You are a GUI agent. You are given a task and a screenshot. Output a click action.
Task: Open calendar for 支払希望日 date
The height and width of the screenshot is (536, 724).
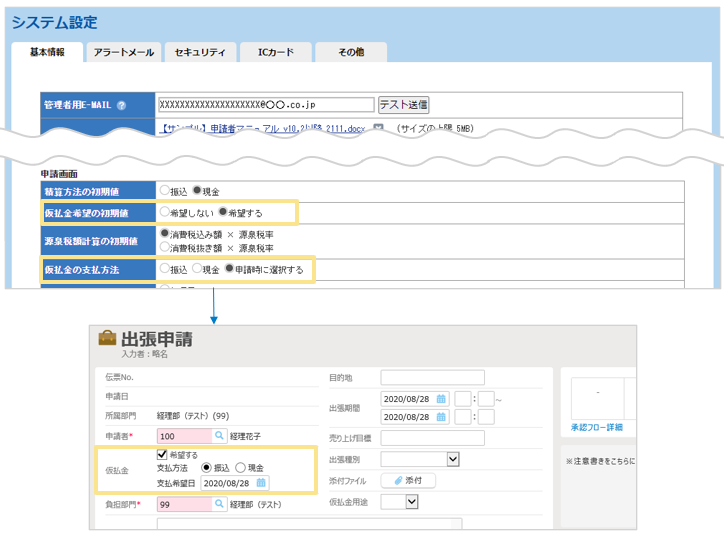pos(261,482)
